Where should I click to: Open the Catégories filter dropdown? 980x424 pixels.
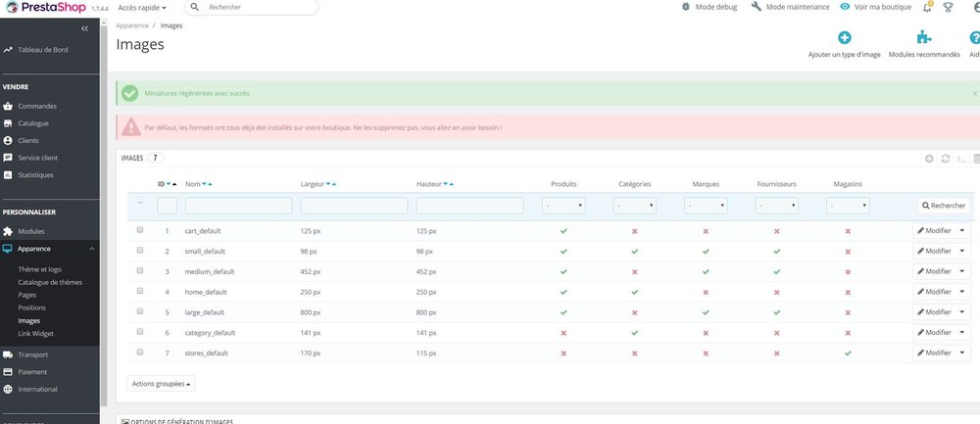coord(634,206)
